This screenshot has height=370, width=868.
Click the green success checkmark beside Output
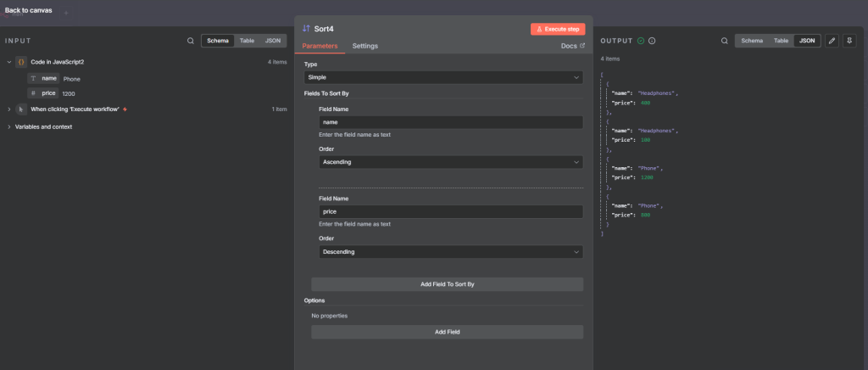[641, 41]
